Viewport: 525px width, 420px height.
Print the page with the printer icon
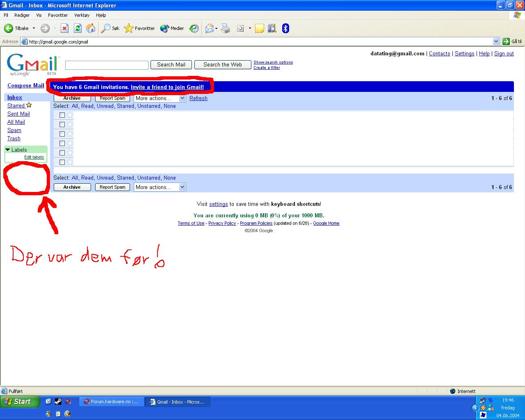(226, 28)
